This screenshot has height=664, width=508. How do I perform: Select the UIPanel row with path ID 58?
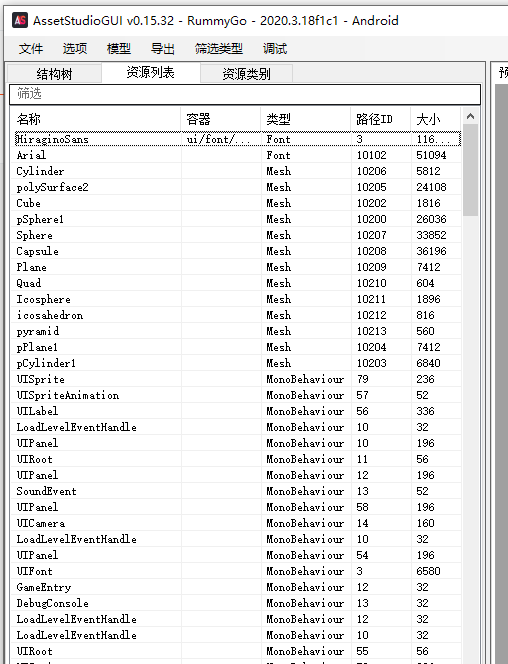237,507
